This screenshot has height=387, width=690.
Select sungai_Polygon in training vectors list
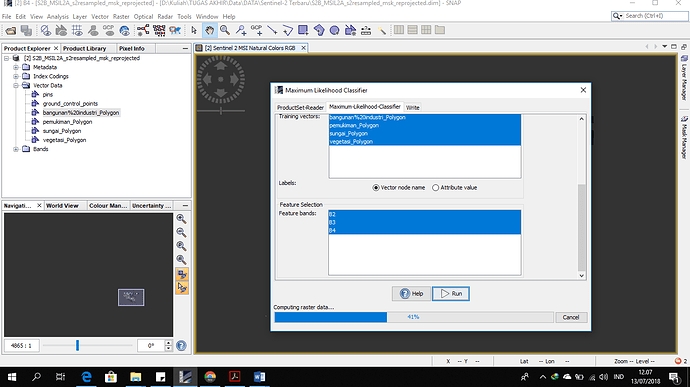coord(425,133)
